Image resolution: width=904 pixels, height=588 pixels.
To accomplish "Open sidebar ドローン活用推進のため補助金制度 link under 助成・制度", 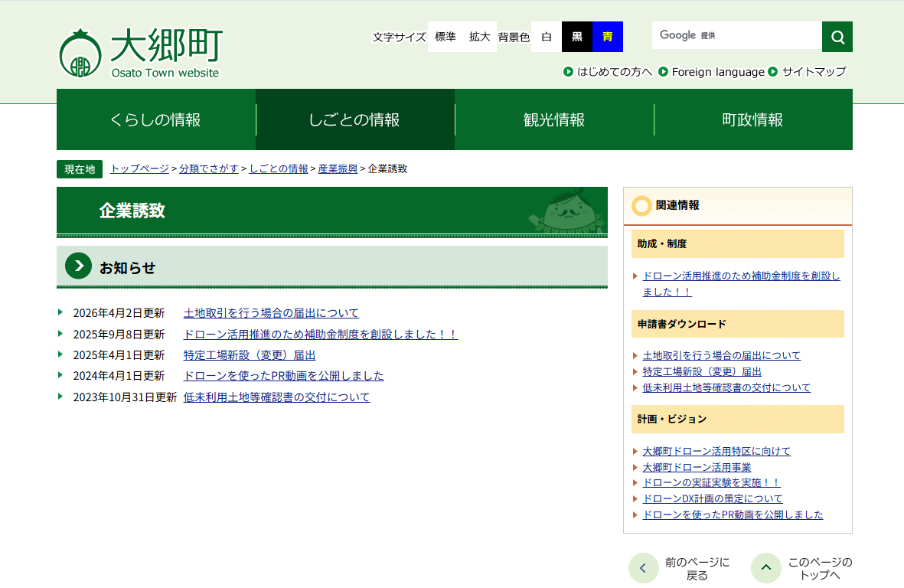I will pos(742,283).
